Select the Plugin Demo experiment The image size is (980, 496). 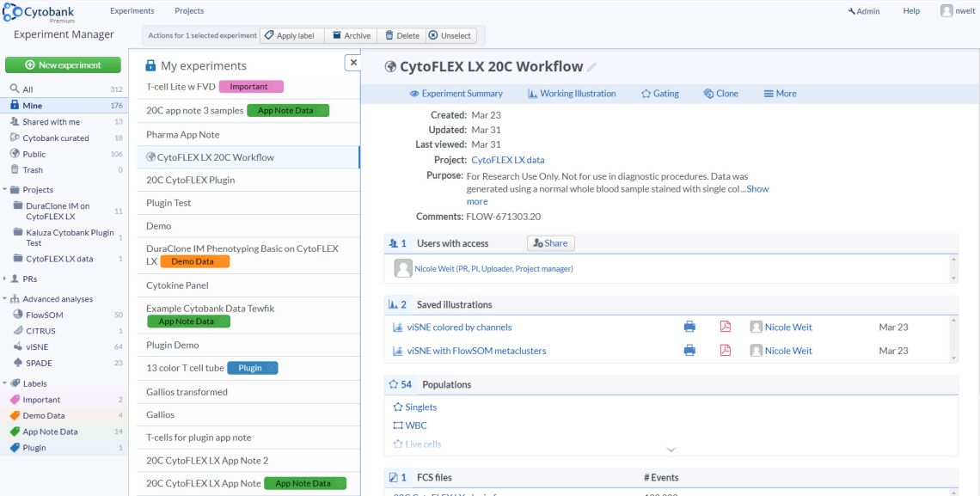coord(248,345)
